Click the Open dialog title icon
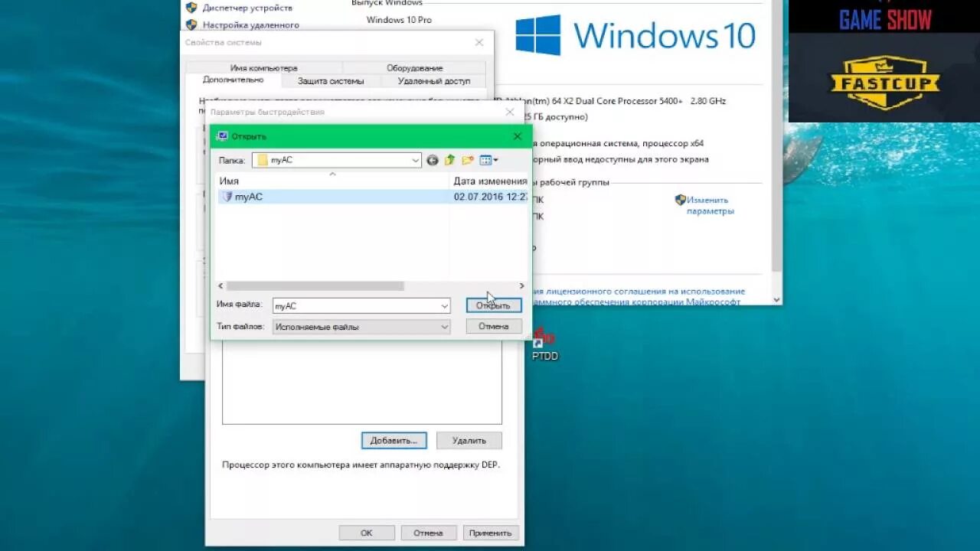The height and width of the screenshot is (551, 980). point(222,136)
